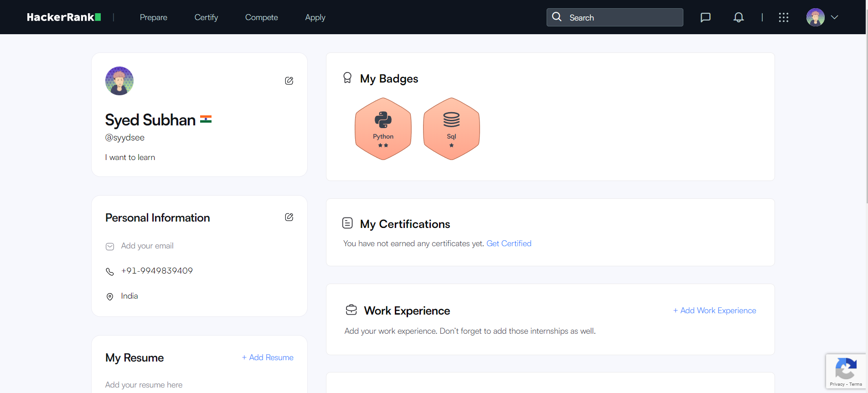Go to the Compete section
Image resolution: width=868 pixels, height=393 pixels.
click(262, 17)
